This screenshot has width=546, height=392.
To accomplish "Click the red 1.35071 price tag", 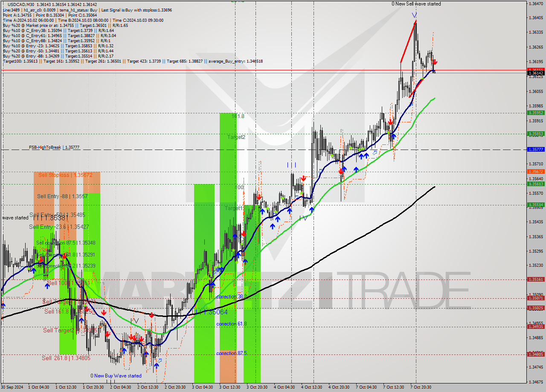I will (x=536, y=298).
